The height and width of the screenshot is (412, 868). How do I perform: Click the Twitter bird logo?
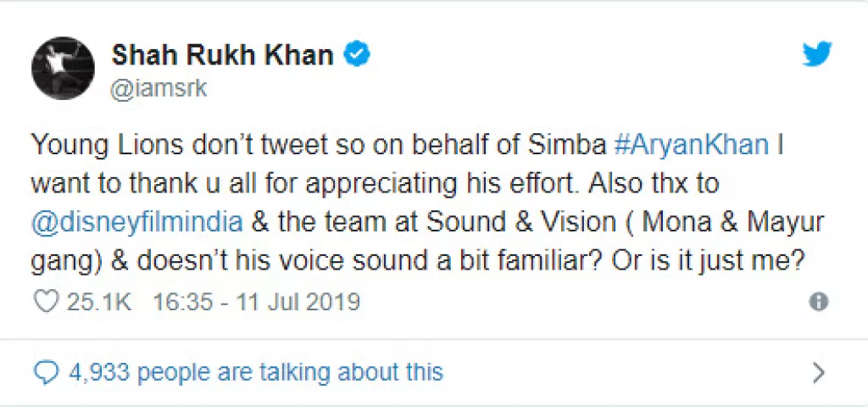817,56
